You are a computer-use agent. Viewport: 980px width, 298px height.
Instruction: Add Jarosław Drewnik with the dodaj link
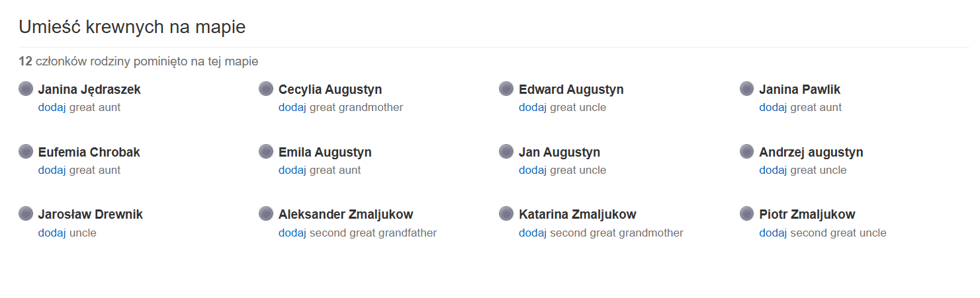tap(52, 233)
